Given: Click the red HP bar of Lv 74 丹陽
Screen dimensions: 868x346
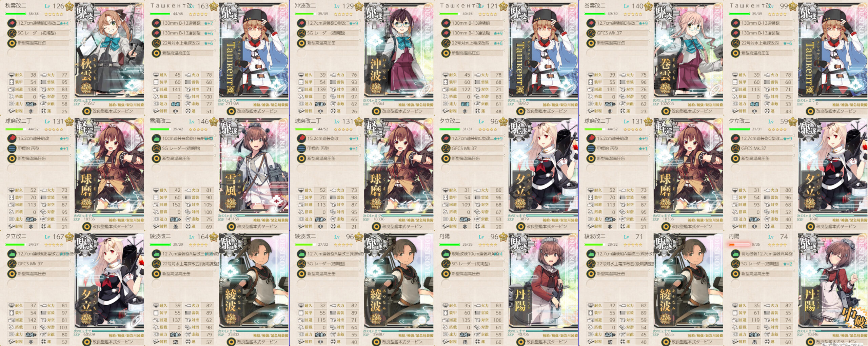Looking at the screenshot, I should point(739,244).
